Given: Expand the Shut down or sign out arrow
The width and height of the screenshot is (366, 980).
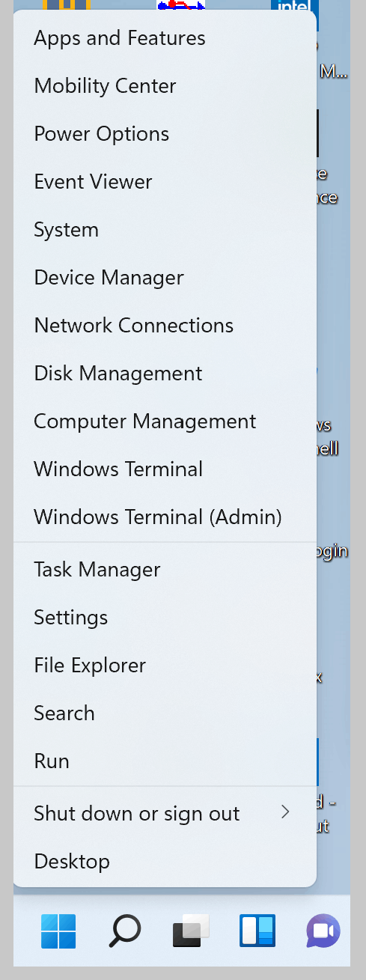Looking at the screenshot, I should (284, 812).
